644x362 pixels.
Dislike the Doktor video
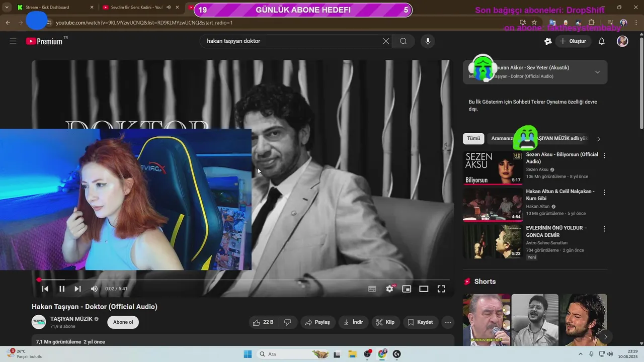click(x=287, y=322)
